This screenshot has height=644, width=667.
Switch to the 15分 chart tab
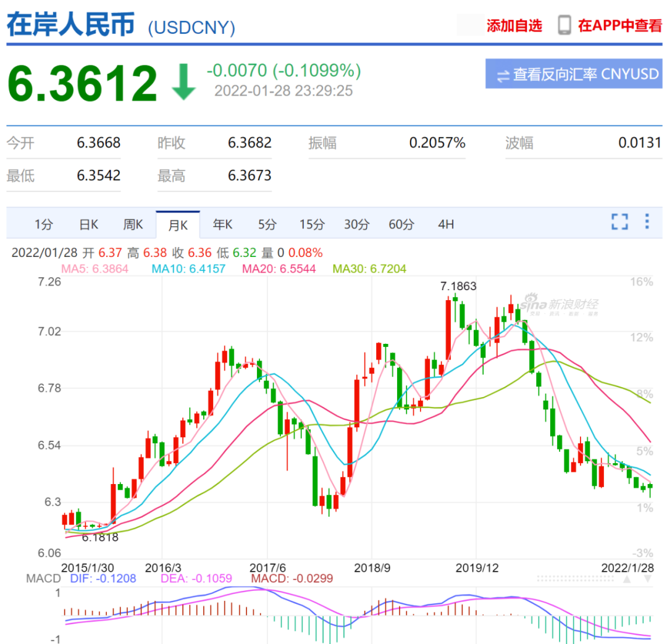coord(312,224)
